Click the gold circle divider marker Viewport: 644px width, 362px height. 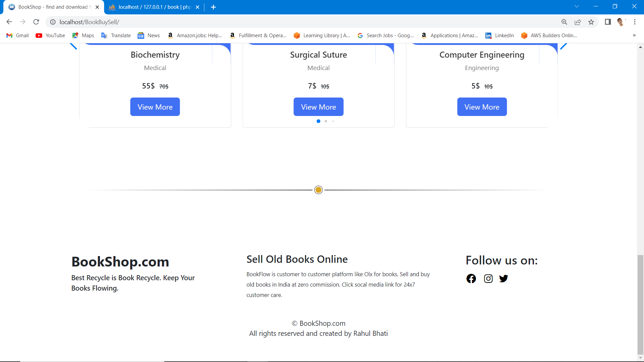(318, 190)
